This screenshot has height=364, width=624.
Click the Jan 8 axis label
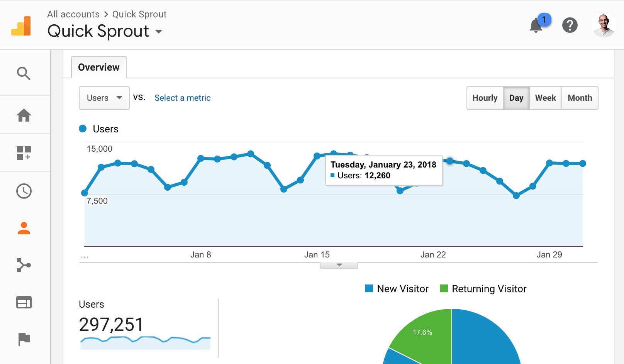pos(201,255)
